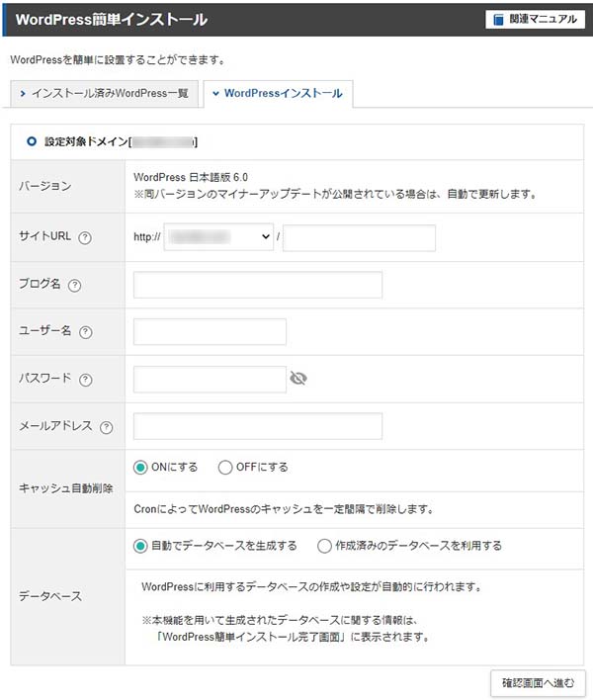Click the book icon in 関連マニュアル
The image size is (593, 700).
498,20
